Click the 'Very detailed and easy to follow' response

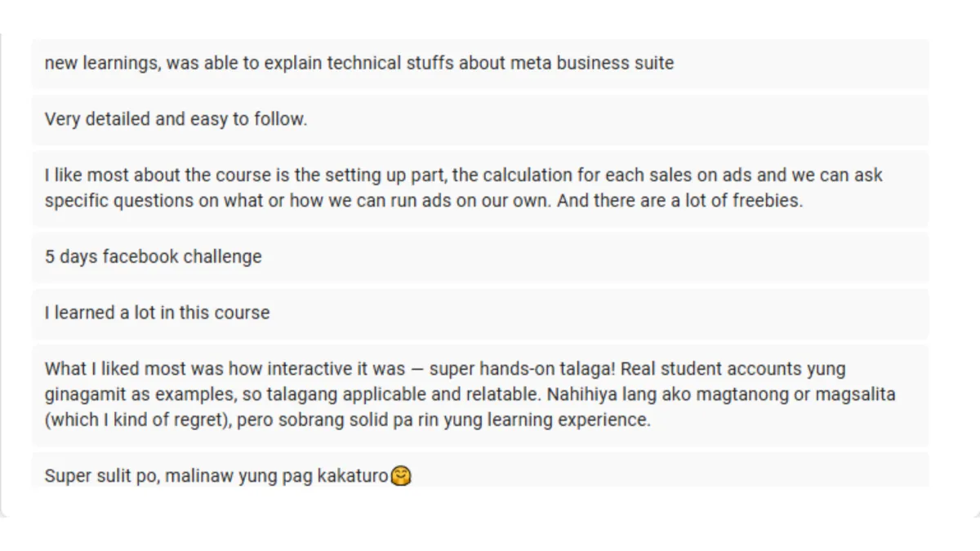[176, 119]
